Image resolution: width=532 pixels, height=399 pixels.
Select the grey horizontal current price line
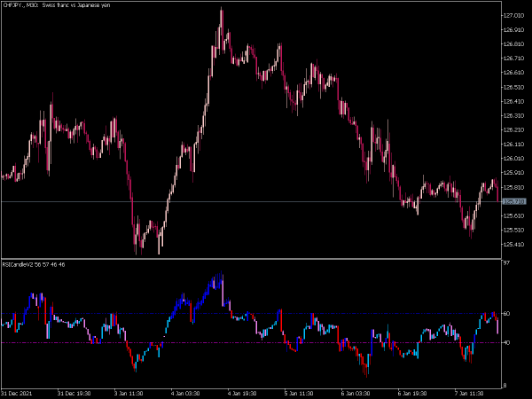(x=251, y=201)
